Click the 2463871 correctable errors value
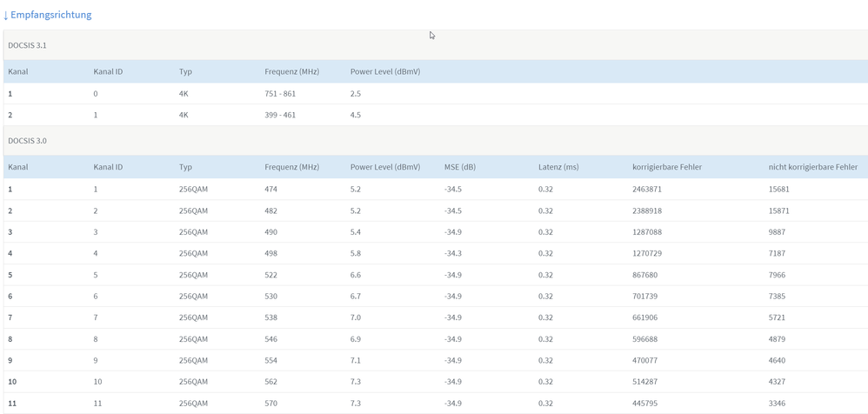The image size is (868, 414). [x=646, y=189]
